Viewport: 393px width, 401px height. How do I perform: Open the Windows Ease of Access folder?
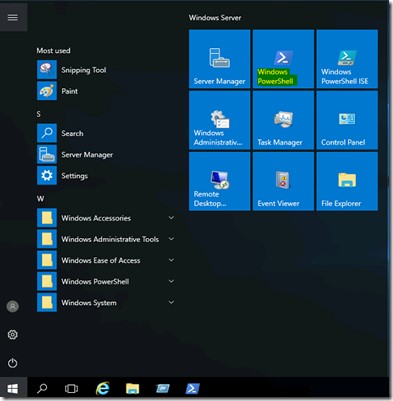[106, 260]
